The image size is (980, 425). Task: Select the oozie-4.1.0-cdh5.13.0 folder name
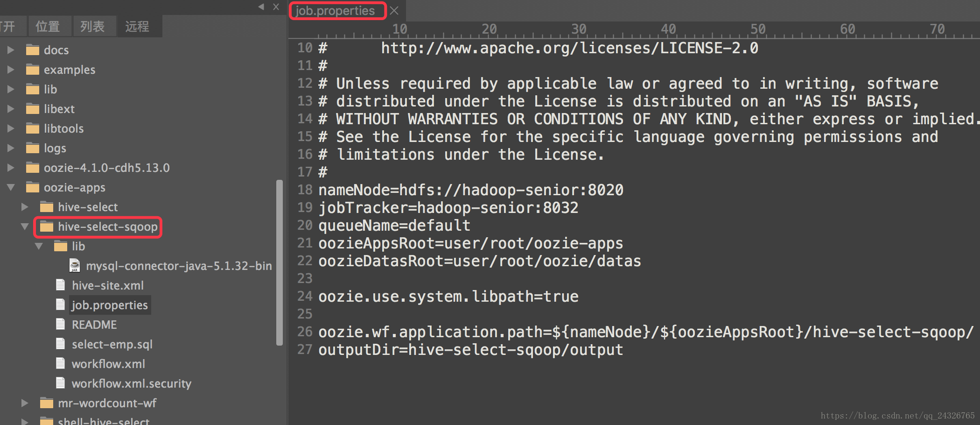click(107, 168)
